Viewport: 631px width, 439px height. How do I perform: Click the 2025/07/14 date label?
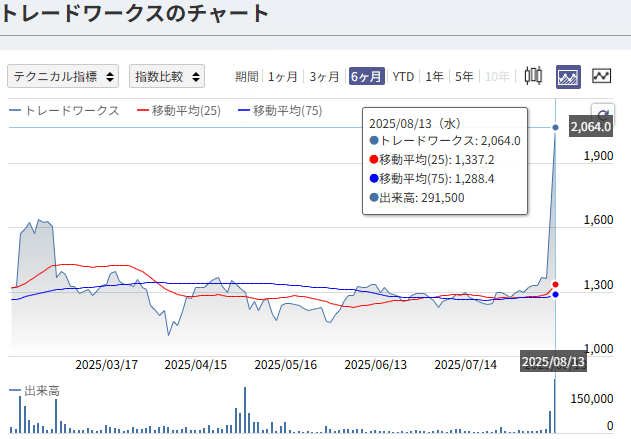(466, 365)
